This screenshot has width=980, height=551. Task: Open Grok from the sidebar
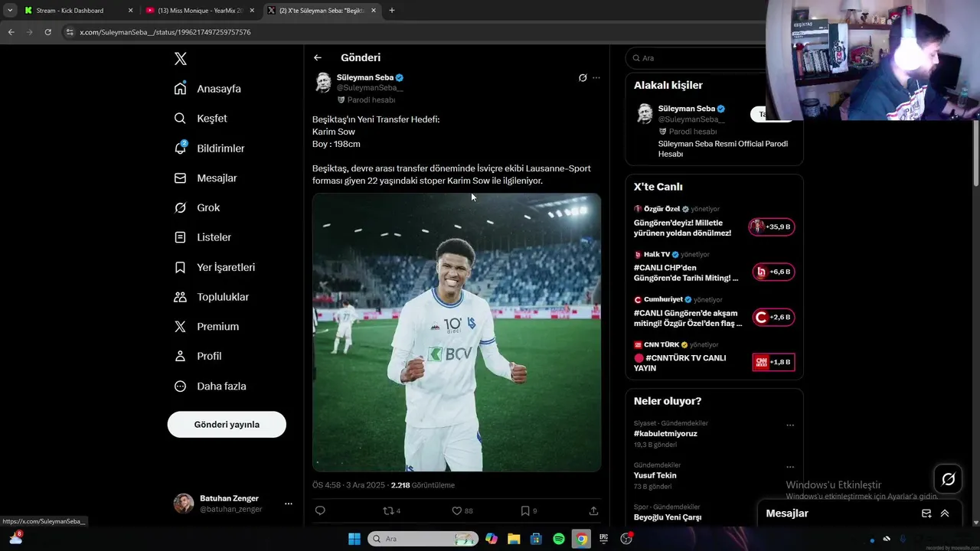click(197, 207)
